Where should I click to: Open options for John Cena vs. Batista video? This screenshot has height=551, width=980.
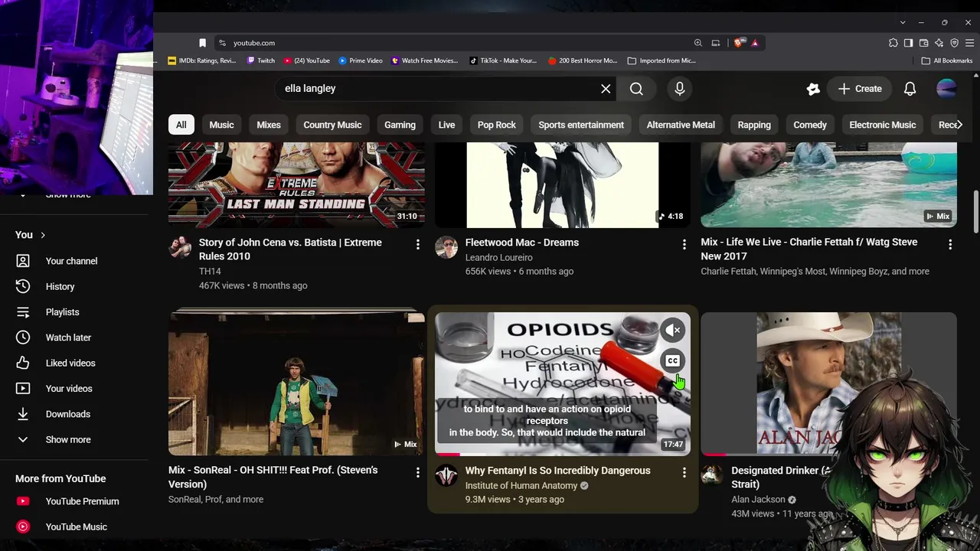point(417,244)
